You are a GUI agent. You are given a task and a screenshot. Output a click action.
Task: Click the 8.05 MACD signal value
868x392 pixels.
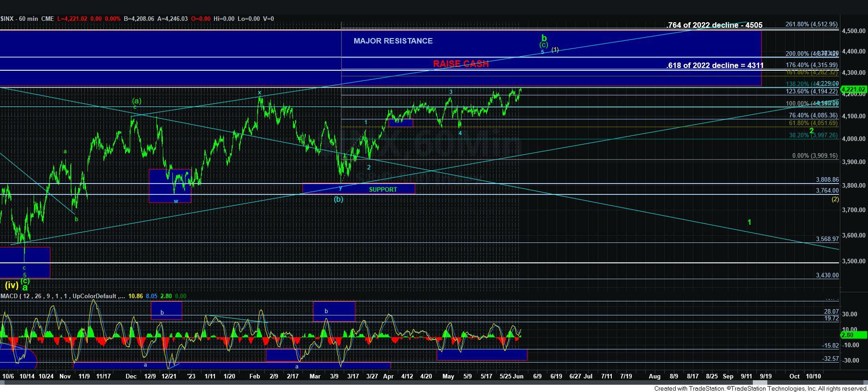[x=151, y=296]
